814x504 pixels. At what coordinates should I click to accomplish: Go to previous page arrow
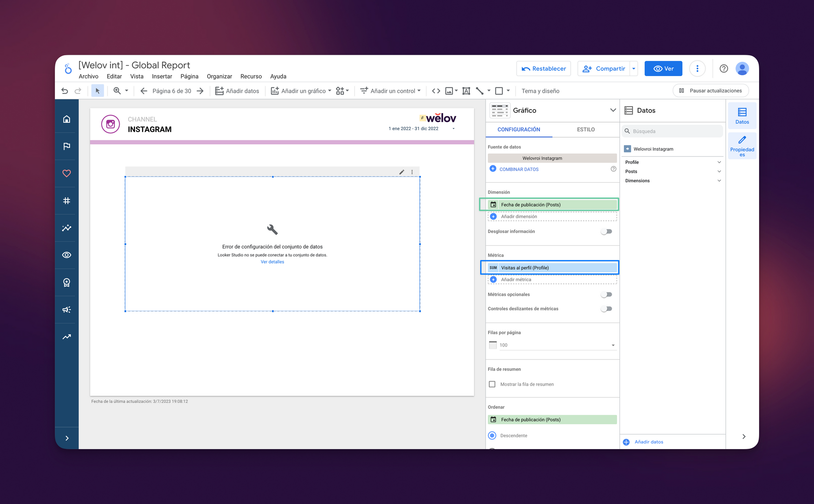click(x=143, y=91)
